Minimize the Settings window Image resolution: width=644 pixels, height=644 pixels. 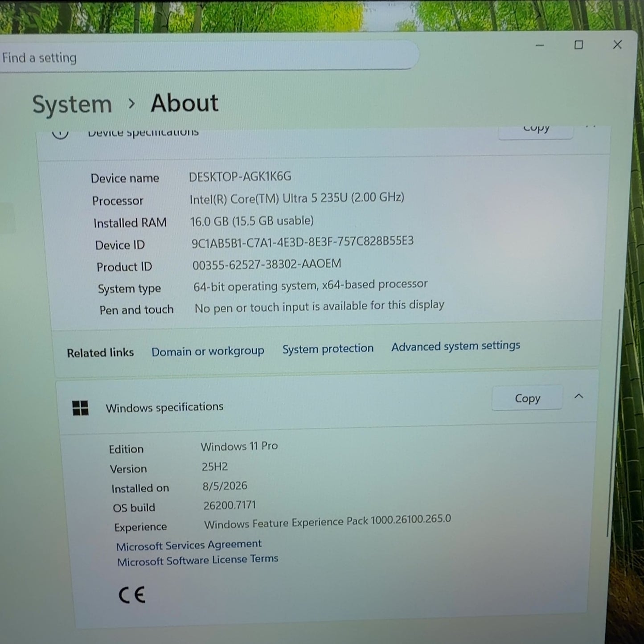540,45
